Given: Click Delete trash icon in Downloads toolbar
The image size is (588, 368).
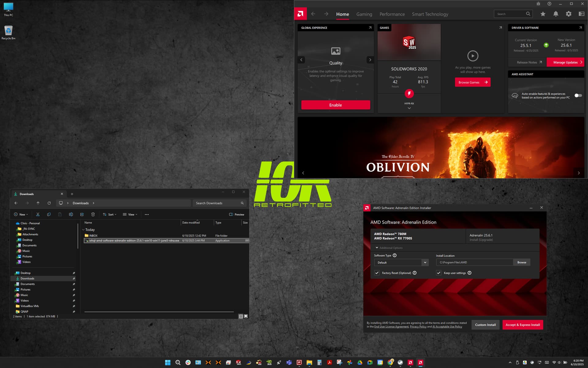Looking at the screenshot, I should 93,214.
